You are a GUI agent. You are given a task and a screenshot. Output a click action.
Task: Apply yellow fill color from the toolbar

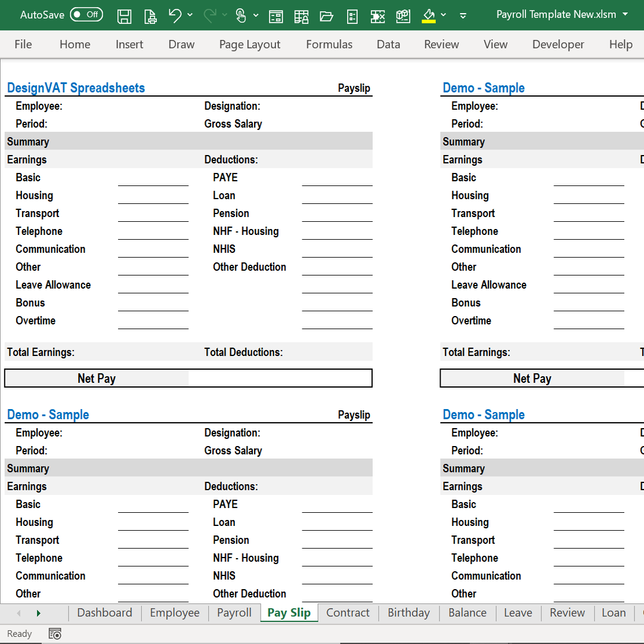(429, 16)
